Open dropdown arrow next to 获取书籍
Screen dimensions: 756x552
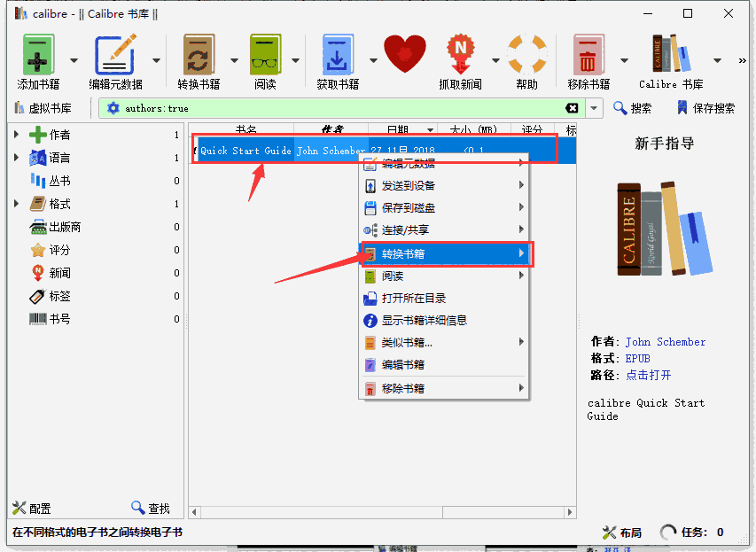pos(373,60)
